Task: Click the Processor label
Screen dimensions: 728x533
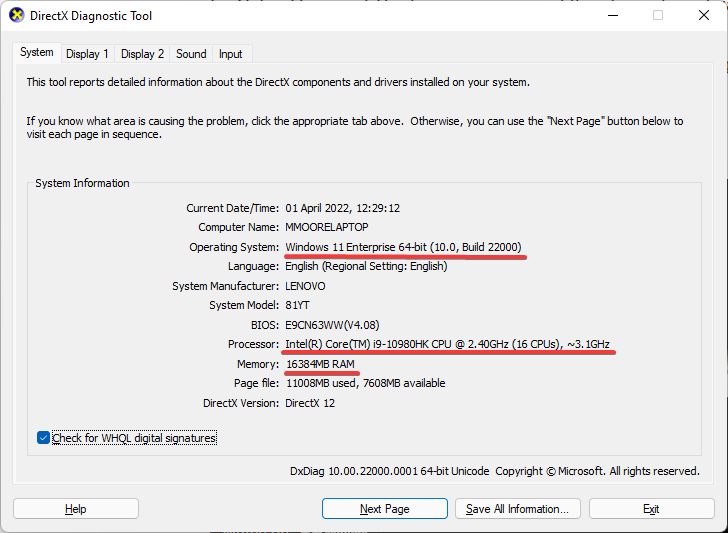Action: click(254, 344)
